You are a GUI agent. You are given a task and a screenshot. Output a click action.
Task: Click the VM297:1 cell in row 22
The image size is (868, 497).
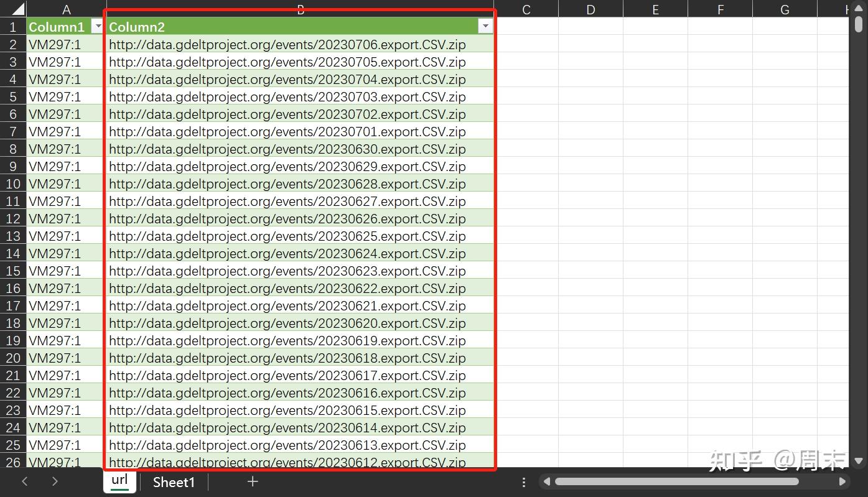67,392
